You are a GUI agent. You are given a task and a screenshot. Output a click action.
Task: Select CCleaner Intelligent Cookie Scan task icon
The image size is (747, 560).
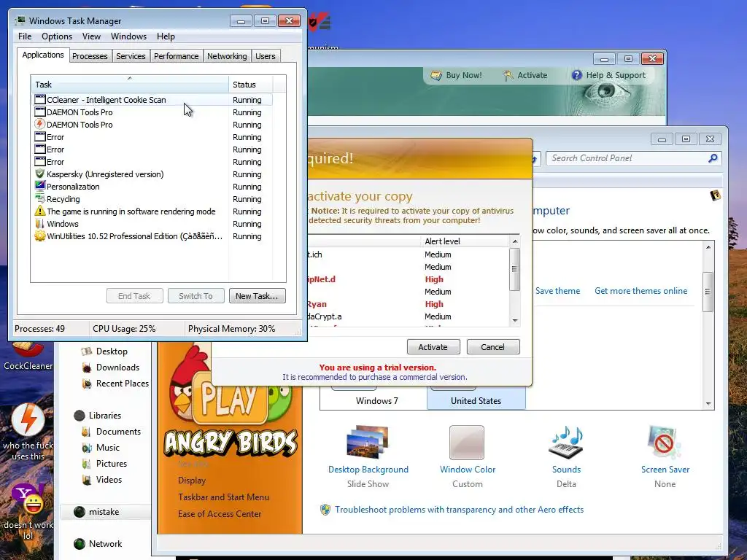40,99
